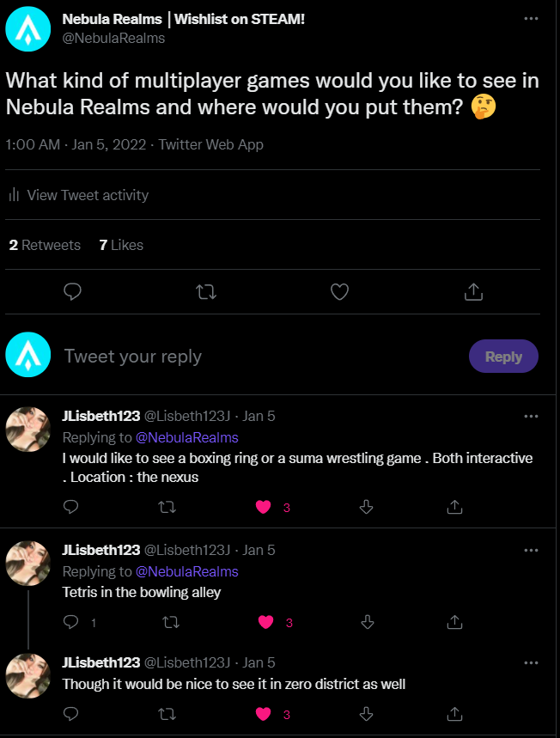Open @NebulaRealms mention in the Tetris reply
This screenshot has width=560, height=738.
point(186,571)
